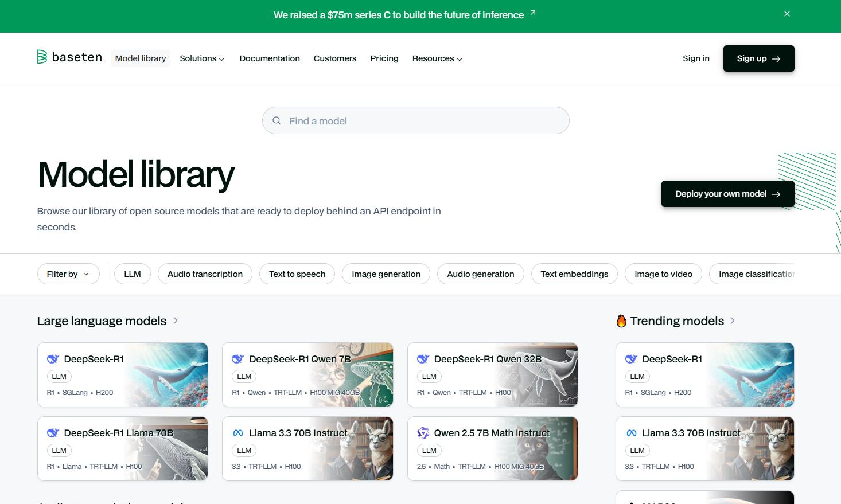The width and height of the screenshot is (841, 504).
Task: Filter by Text to speech
Action: tap(297, 274)
